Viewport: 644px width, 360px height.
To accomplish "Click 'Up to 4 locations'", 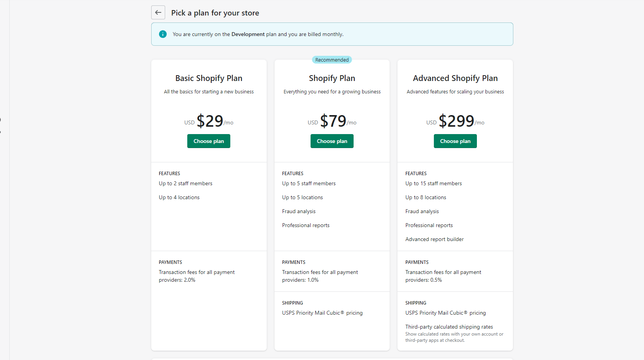I will 179,197.
